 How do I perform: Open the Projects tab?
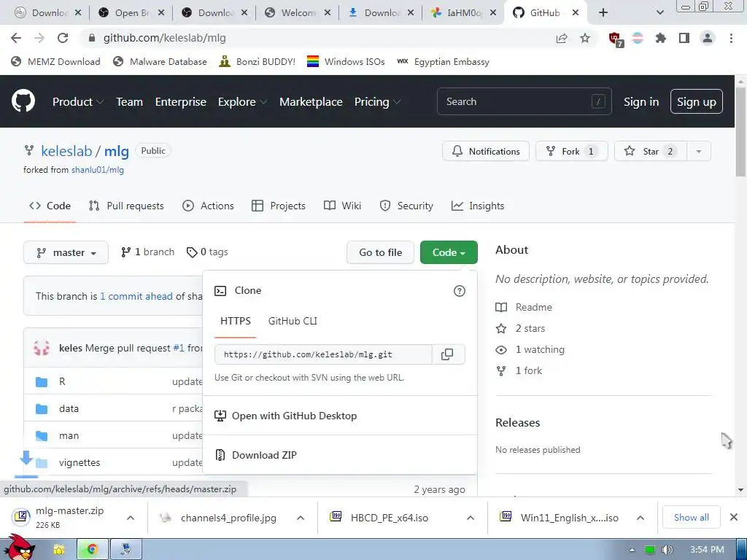[278, 206]
